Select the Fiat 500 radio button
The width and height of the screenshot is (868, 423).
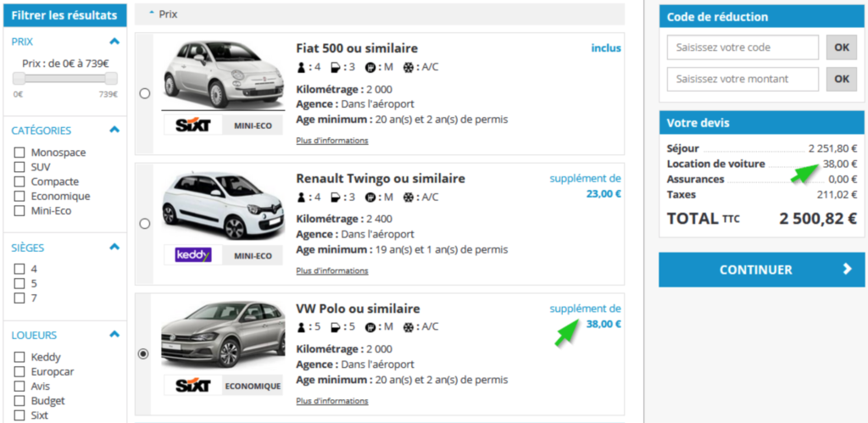point(144,93)
